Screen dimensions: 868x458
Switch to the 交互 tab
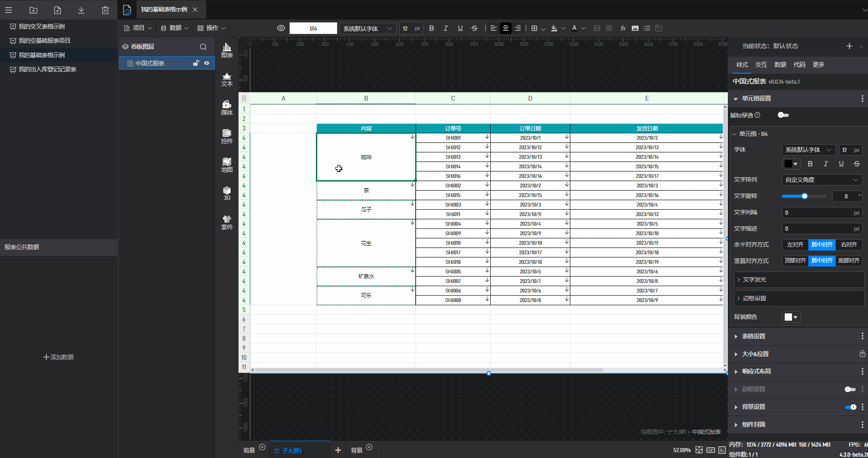click(x=761, y=65)
